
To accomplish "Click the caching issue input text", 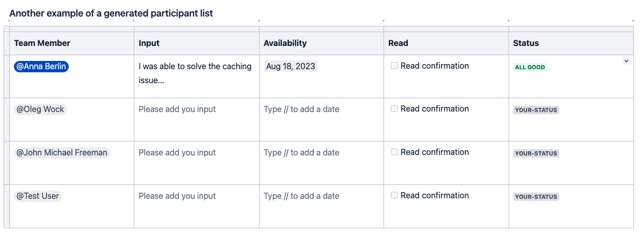I will (x=195, y=73).
